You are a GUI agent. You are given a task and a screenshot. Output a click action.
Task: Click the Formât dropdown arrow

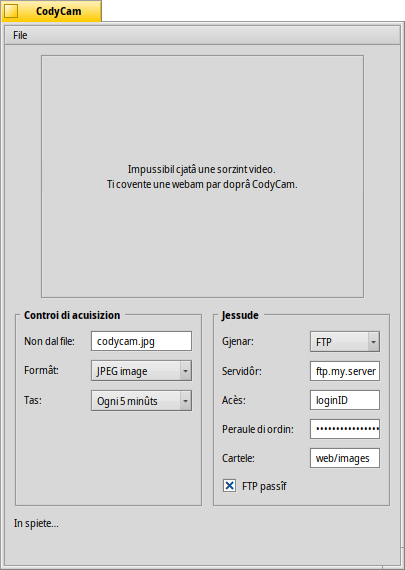(x=185, y=371)
